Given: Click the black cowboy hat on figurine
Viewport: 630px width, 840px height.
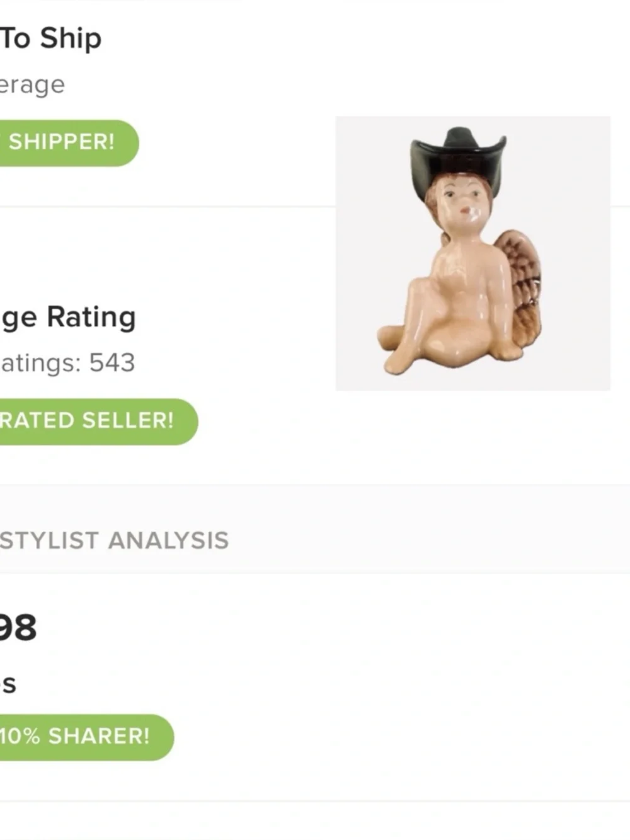Looking at the screenshot, I should pyautogui.click(x=459, y=154).
